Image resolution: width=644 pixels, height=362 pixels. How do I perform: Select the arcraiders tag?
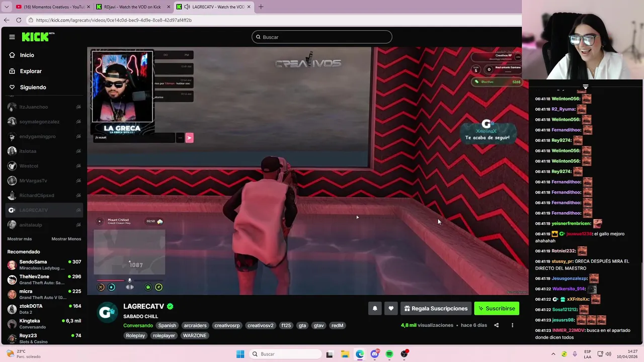coord(195,325)
